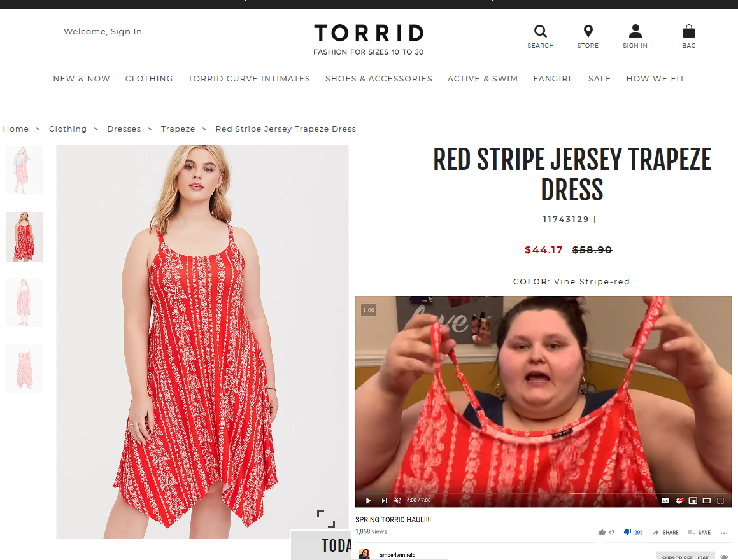
Task: Unmute the video volume icon
Action: (x=398, y=500)
